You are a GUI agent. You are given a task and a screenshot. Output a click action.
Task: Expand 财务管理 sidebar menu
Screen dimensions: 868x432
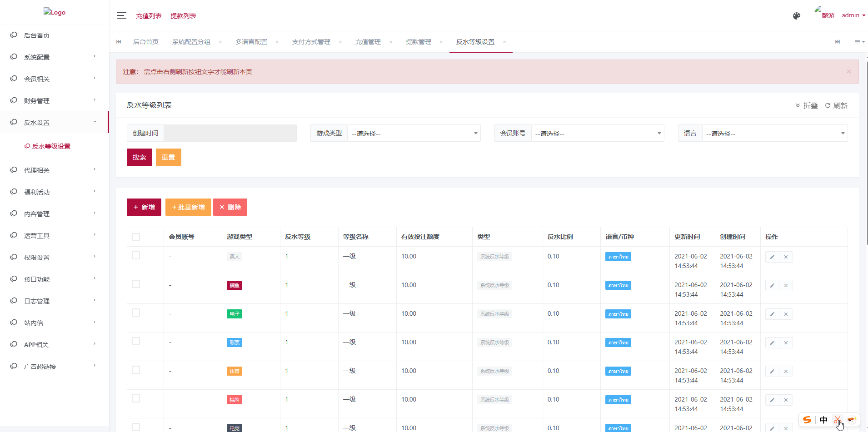[x=55, y=100]
